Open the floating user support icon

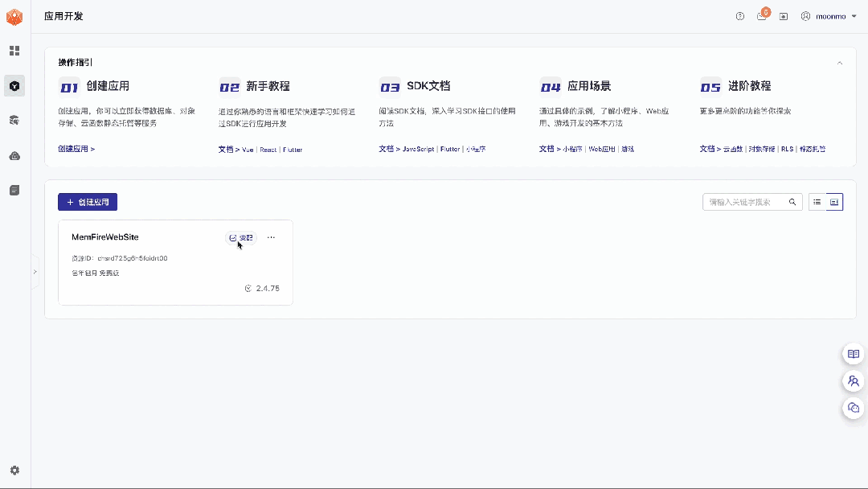tap(853, 381)
